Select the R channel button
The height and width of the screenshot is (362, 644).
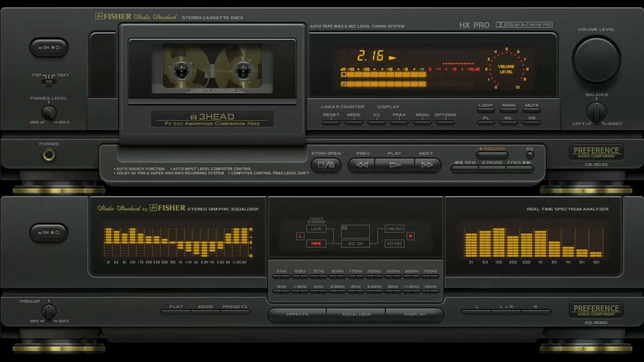(x=536, y=312)
